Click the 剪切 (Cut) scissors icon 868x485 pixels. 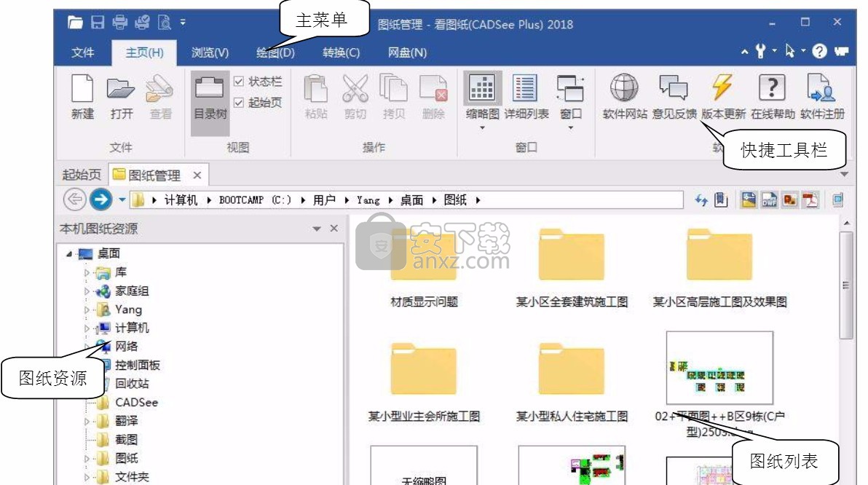click(x=355, y=89)
